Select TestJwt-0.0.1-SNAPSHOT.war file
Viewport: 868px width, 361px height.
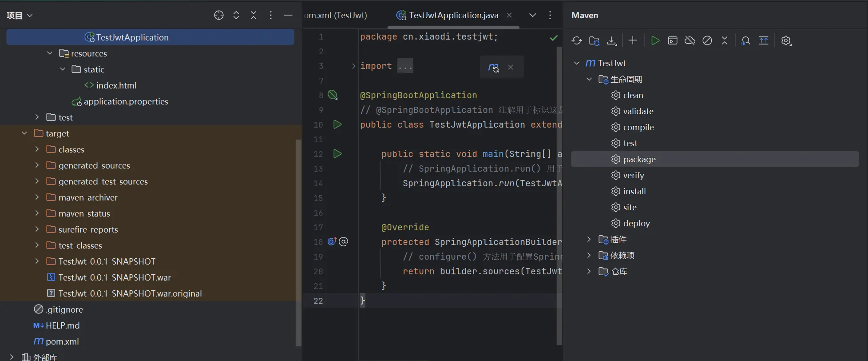pyautogui.click(x=114, y=277)
